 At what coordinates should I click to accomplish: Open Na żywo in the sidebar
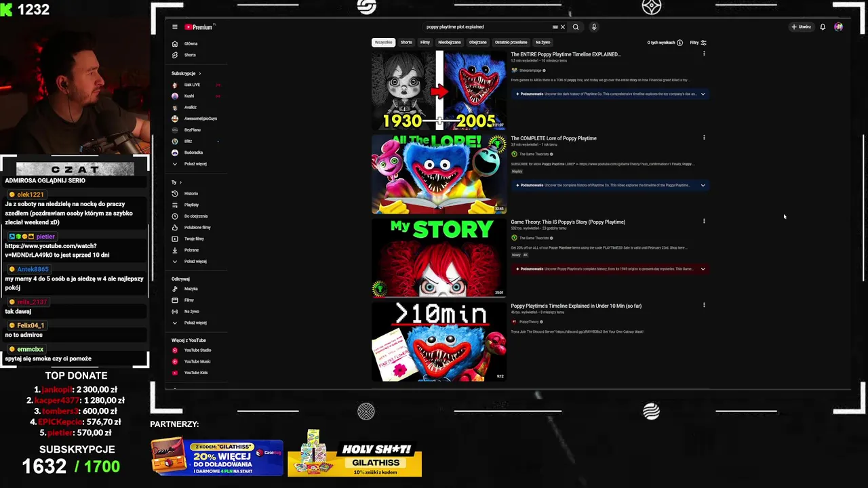pos(186,311)
